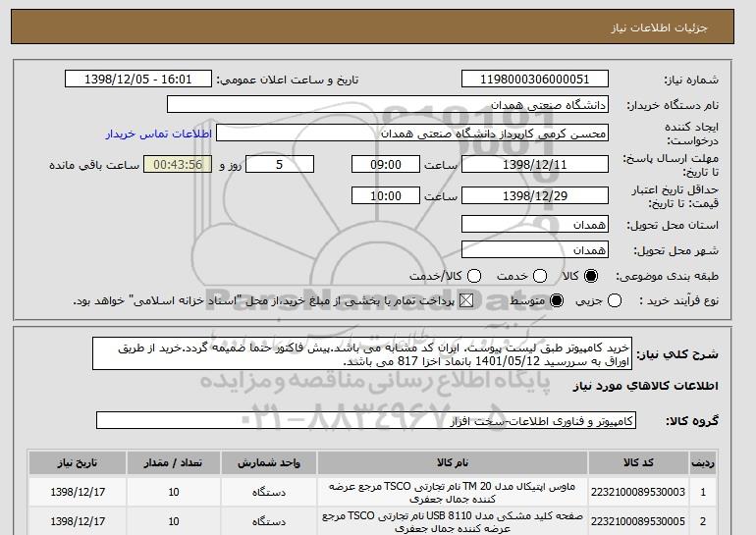Click the goods group field کامپیوتر و فناوری اطلاعات

tap(366, 420)
